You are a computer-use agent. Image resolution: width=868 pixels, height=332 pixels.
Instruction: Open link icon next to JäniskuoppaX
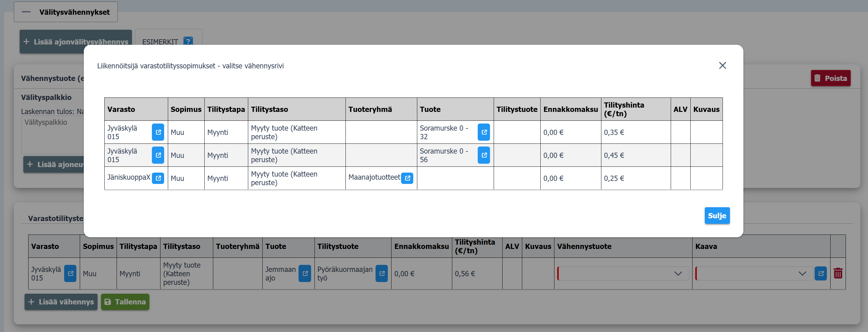[x=158, y=178]
